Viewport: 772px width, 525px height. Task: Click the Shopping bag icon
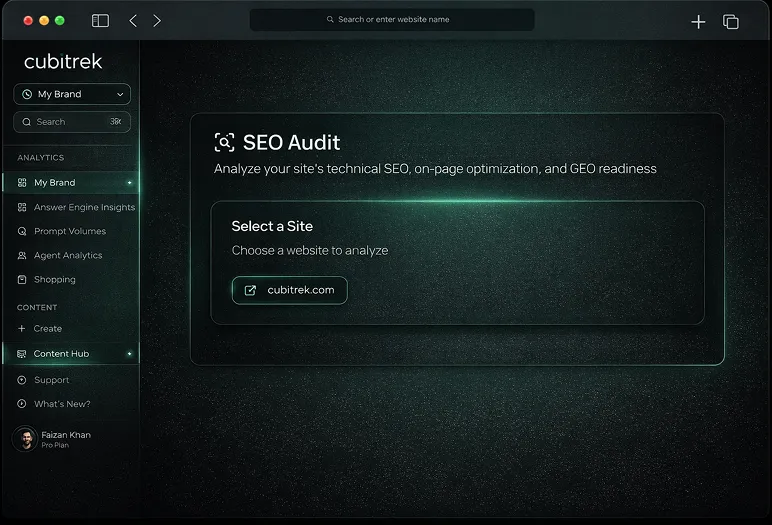point(23,280)
